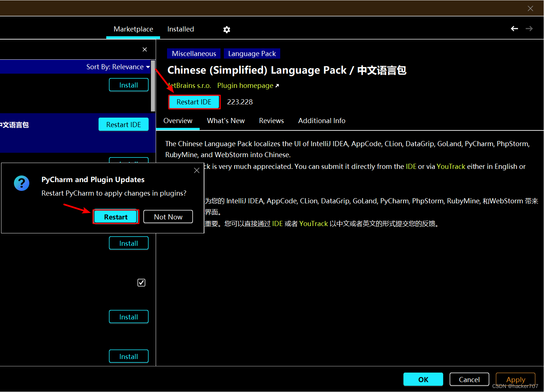
Task: Click Install on the first plugin result
Action: [x=129, y=85]
